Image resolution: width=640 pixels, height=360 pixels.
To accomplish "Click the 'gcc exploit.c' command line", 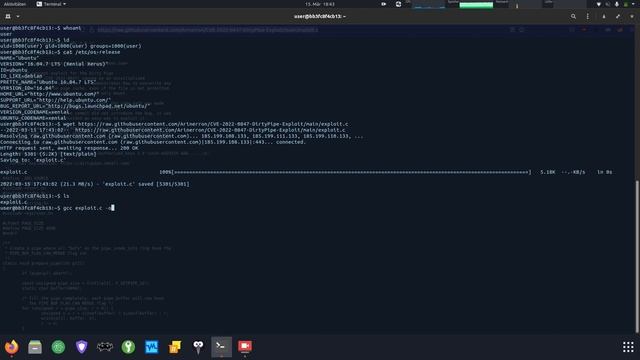I will point(57,208).
